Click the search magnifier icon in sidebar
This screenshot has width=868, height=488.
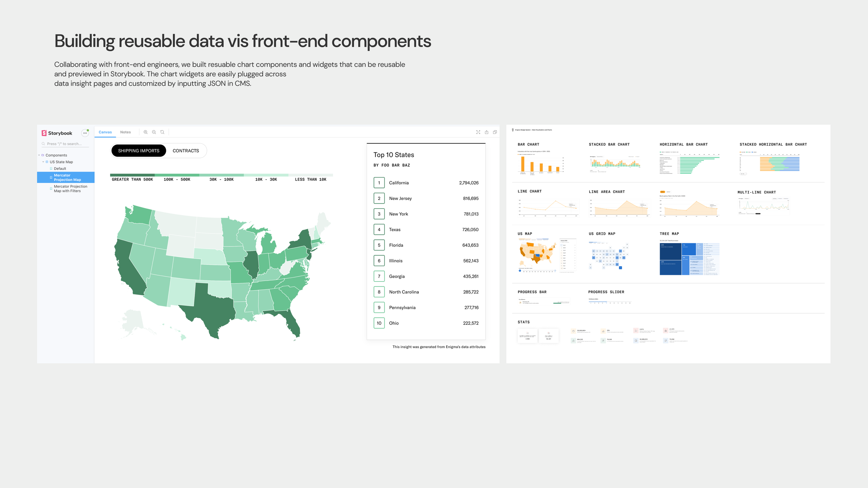tap(43, 144)
